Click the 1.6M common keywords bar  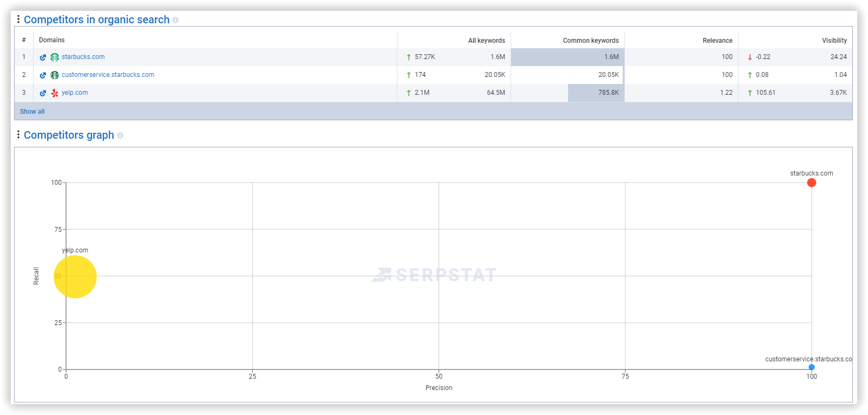point(567,57)
